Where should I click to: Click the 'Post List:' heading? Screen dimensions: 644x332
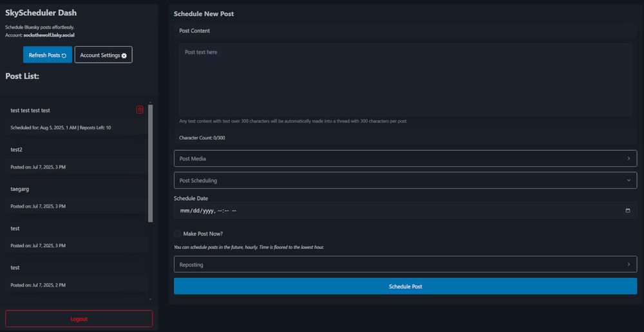click(x=22, y=76)
